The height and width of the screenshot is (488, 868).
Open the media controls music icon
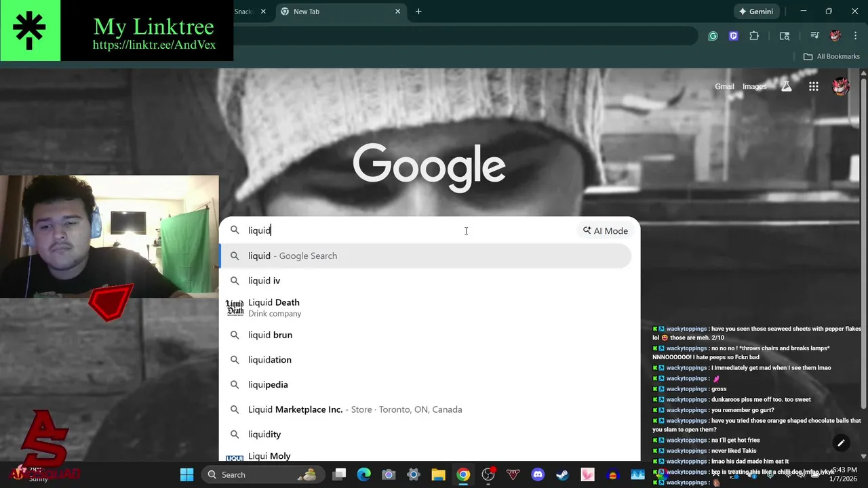pyautogui.click(x=814, y=36)
